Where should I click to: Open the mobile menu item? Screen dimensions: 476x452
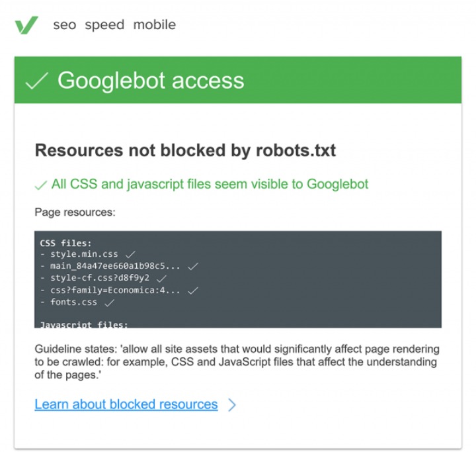[x=155, y=24]
